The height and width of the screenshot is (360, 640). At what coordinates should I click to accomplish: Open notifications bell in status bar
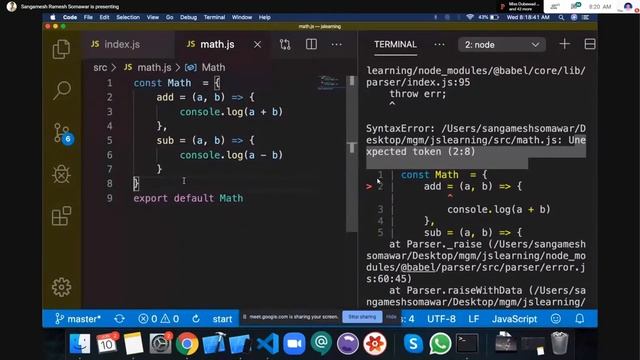click(x=580, y=319)
